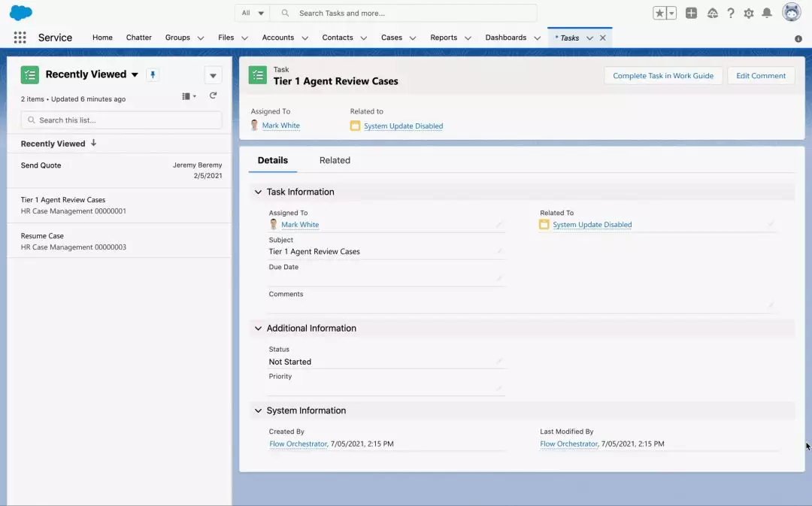Click the Search this list field
812x506 pixels.
click(x=122, y=120)
